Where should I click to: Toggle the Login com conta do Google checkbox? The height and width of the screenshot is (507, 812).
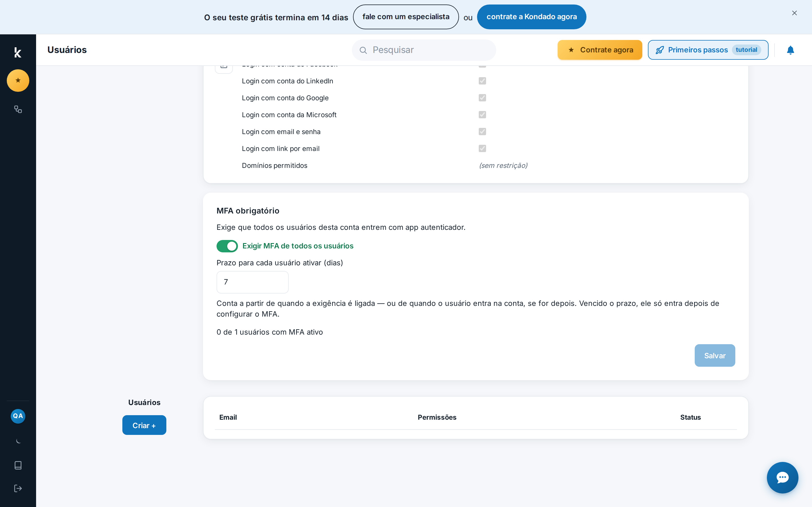[482, 98]
